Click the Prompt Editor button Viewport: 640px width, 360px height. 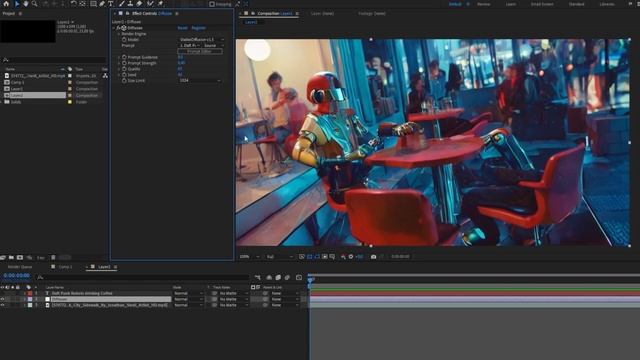pyautogui.click(x=200, y=51)
